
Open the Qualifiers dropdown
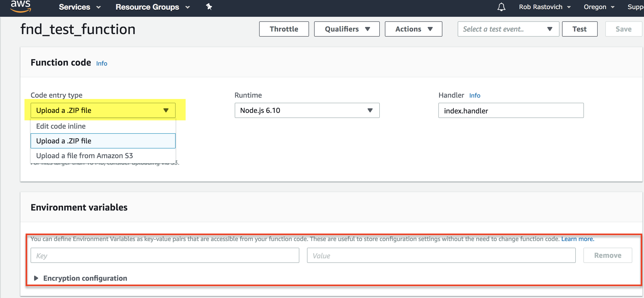[x=347, y=29]
